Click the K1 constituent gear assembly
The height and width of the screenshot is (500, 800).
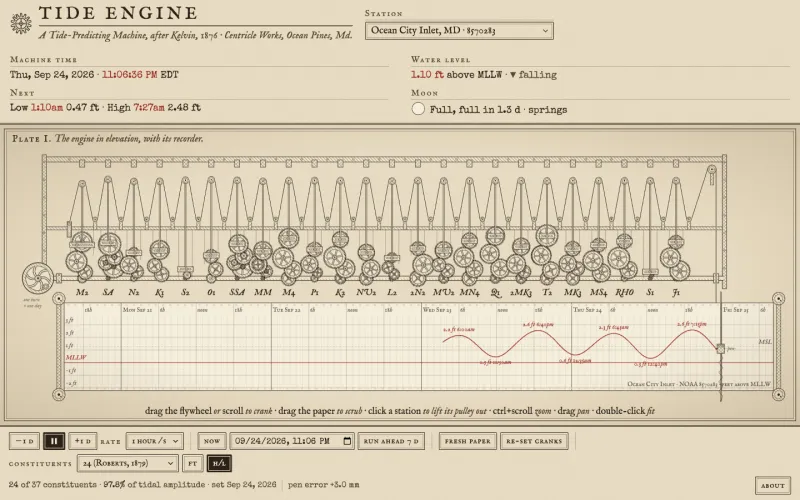pos(159,260)
